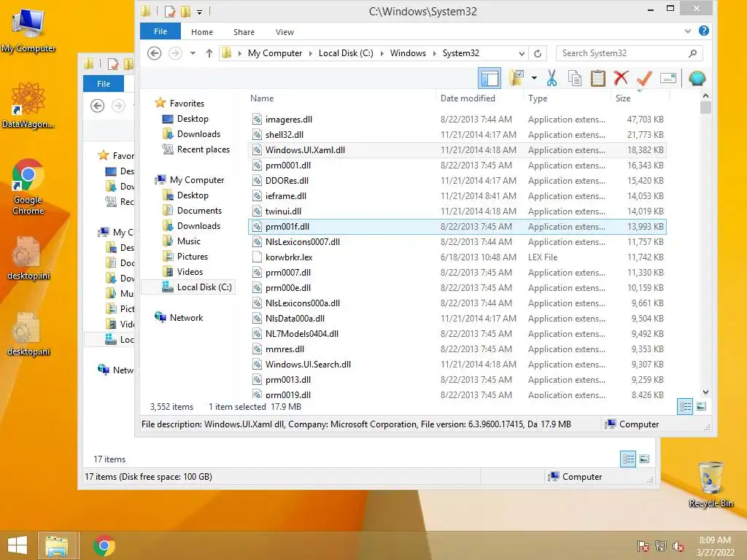The height and width of the screenshot is (560, 747).
Task: Launch Chrome from the taskbar
Action: point(104,545)
